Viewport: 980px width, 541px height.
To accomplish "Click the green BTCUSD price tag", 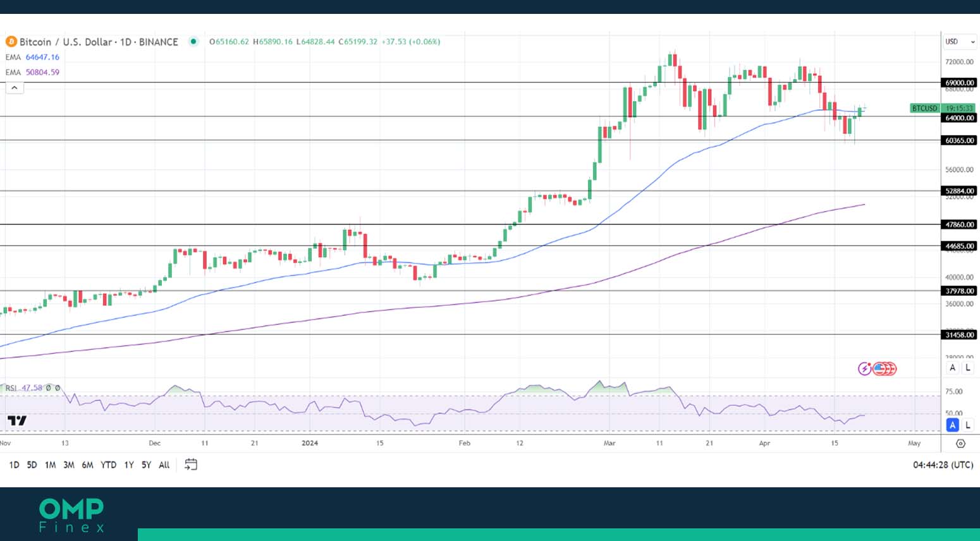I will [925, 108].
